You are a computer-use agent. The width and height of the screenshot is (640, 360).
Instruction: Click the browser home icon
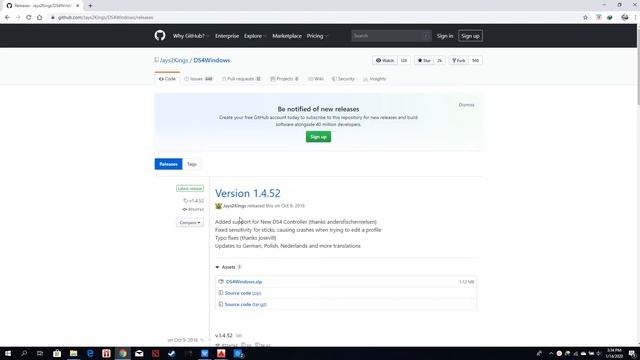(x=40, y=18)
